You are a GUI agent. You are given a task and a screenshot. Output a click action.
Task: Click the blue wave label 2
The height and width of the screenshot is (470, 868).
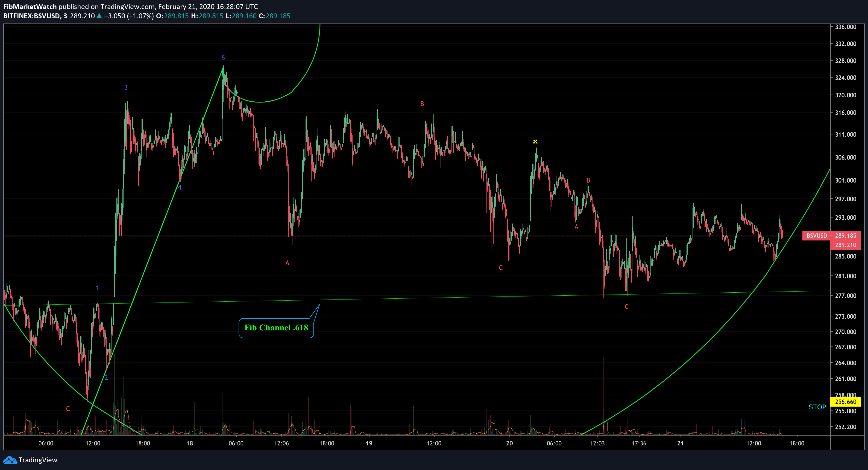pos(106,378)
